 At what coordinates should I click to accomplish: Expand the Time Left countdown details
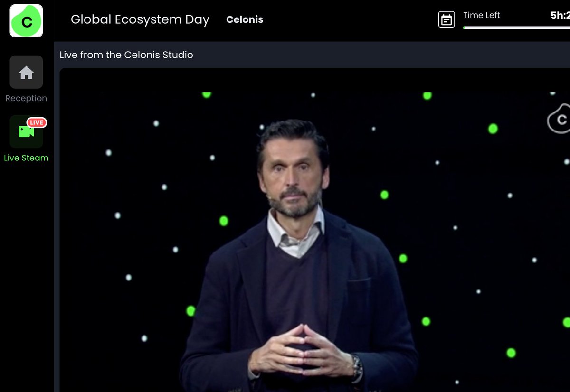[481, 15]
